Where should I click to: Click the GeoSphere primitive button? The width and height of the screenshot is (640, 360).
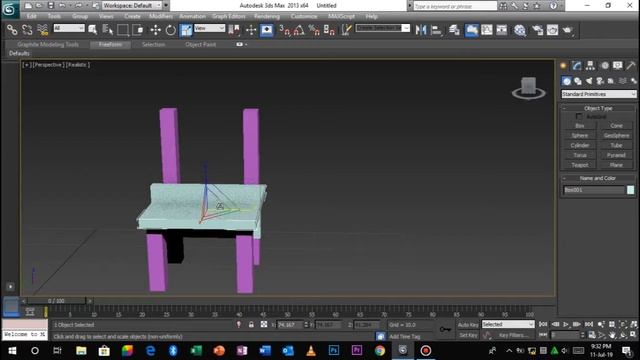[x=616, y=136]
